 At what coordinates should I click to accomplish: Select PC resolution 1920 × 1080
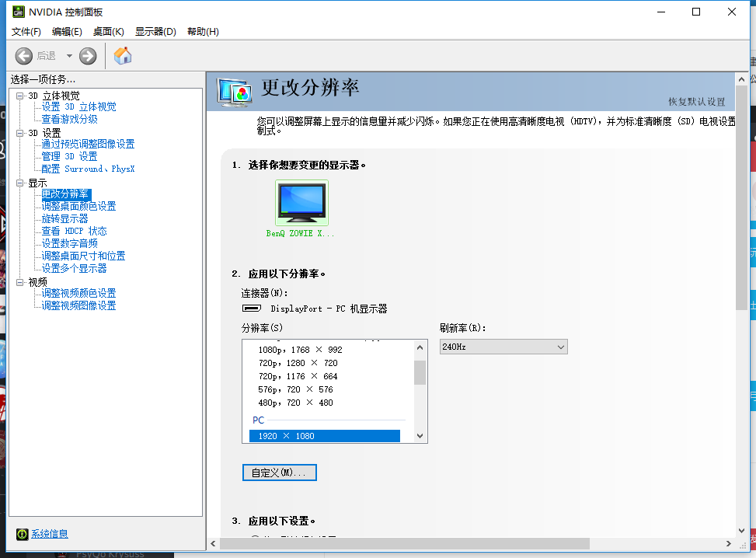325,436
